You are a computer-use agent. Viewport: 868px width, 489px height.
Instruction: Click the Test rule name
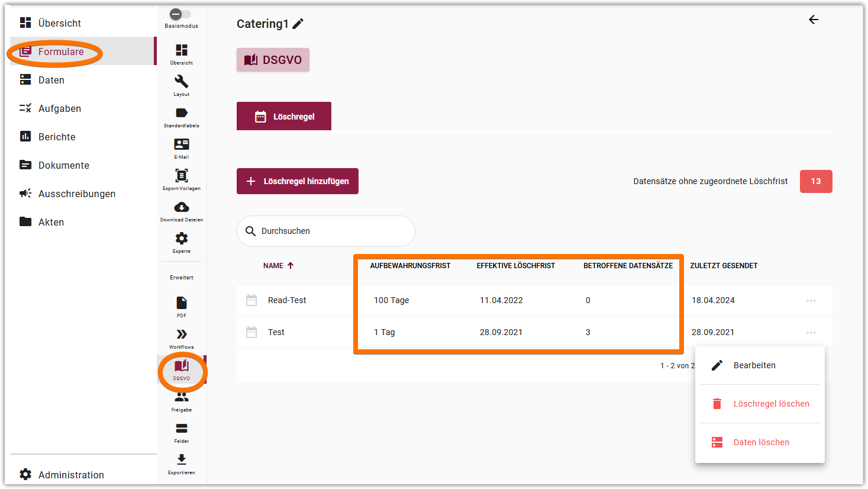click(x=276, y=332)
